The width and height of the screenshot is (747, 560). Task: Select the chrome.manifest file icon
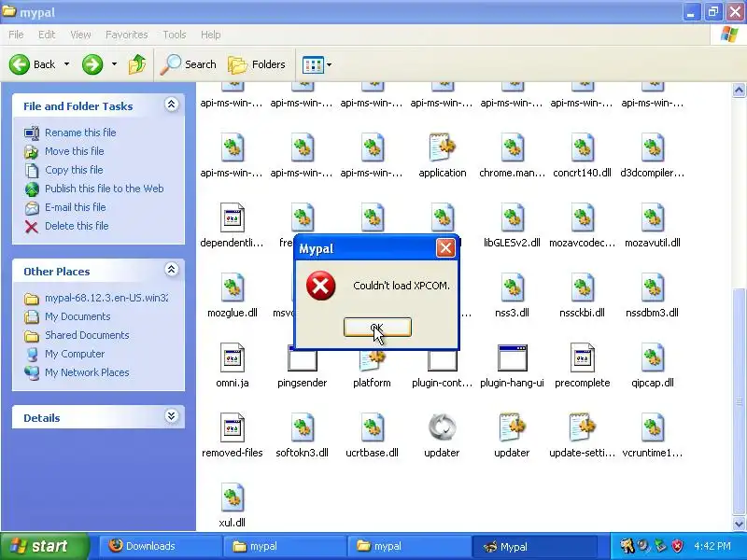pyautogui.click(x=512, y=147)
